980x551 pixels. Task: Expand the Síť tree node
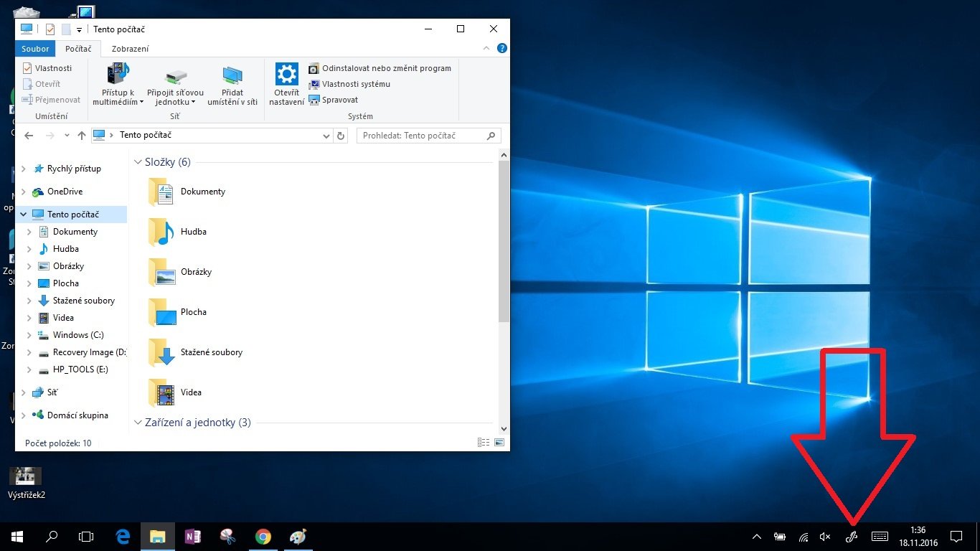coord(24,392)
